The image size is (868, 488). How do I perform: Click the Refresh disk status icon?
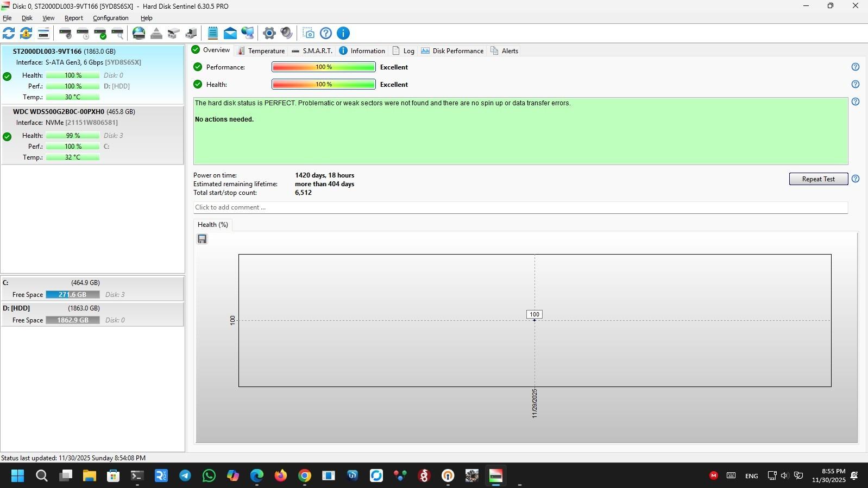point(9,34)
